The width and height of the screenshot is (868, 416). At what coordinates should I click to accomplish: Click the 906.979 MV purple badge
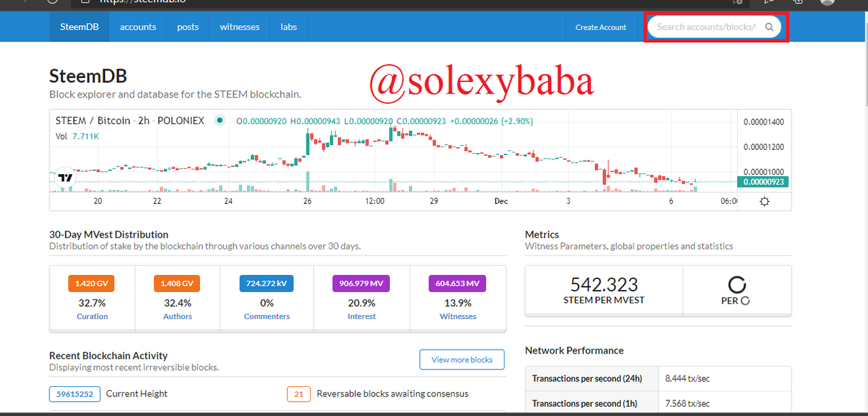click(x=361, y=283)
